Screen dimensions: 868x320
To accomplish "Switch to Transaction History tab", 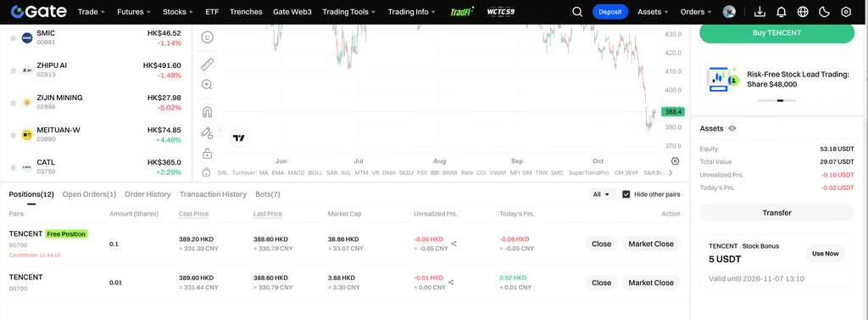I will pyautogui.click(x=213, y=194).
